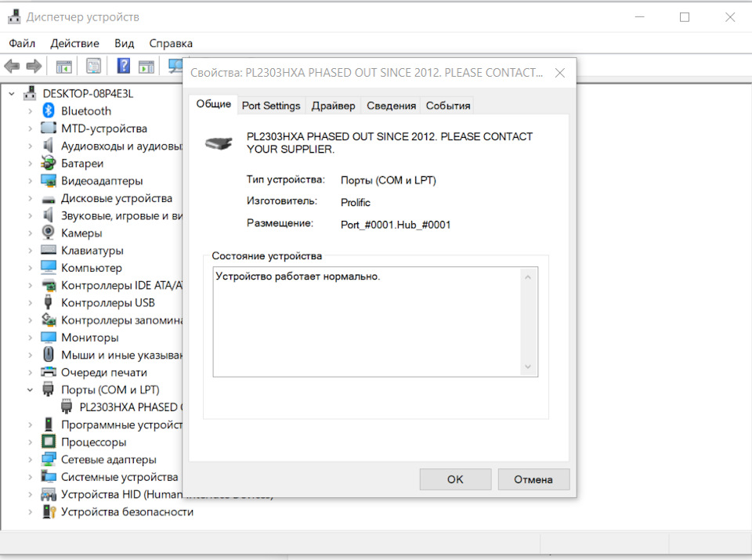752x560 pixels.
Task: Click the Мыши mouse device icon
Action: point(49,354)
